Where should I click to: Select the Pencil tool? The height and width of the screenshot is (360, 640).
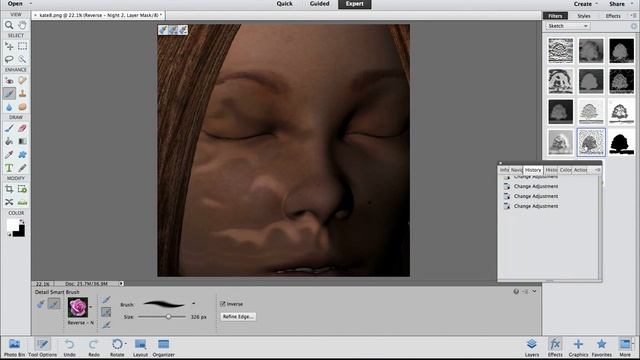[22, 168]
